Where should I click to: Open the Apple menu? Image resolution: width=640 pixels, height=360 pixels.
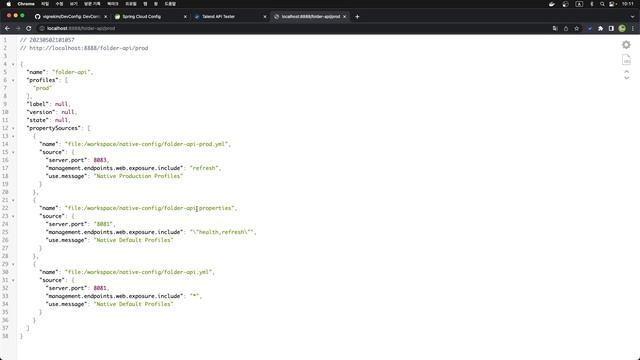[x=9, y=4]
